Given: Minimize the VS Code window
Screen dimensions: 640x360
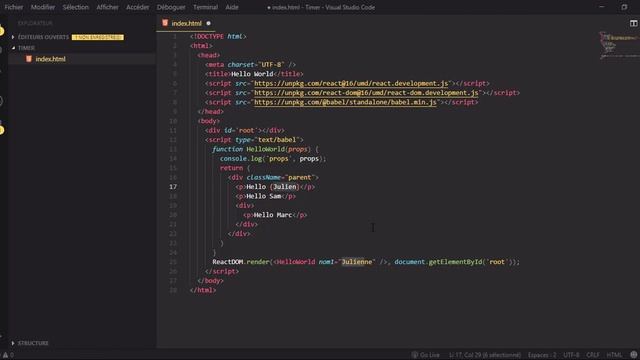Looking at the screenshot, I should (x=602, y=7).
